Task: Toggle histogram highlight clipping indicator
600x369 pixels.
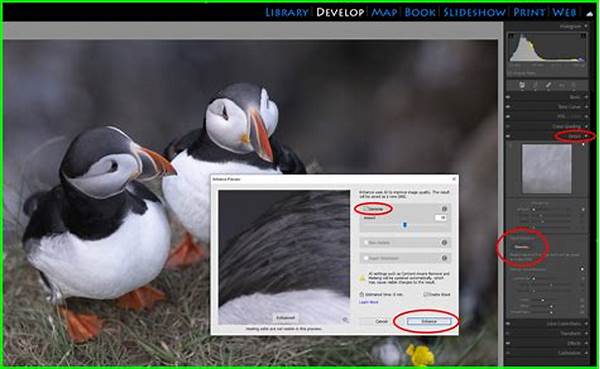Action: point(583,36)
